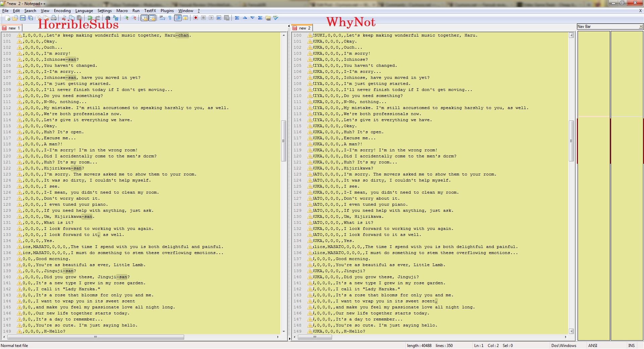
Task: Click the left pane's vertical scrollbar thumb
Action: click(283, 141)
